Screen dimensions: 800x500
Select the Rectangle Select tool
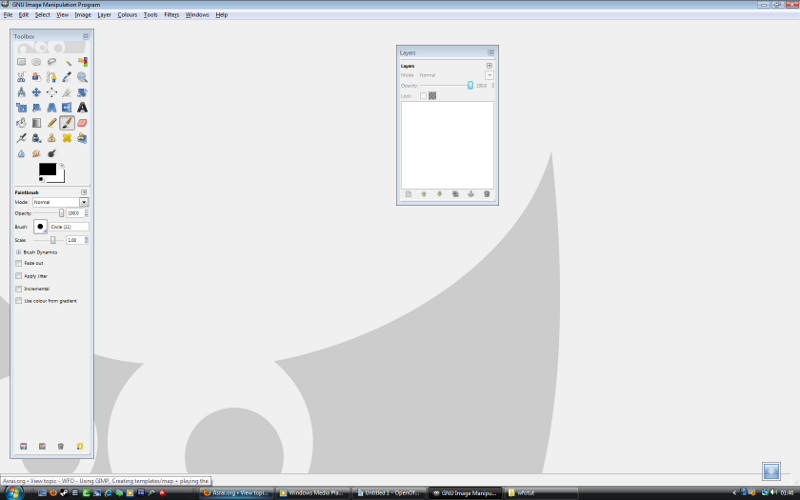pos(21,62)
